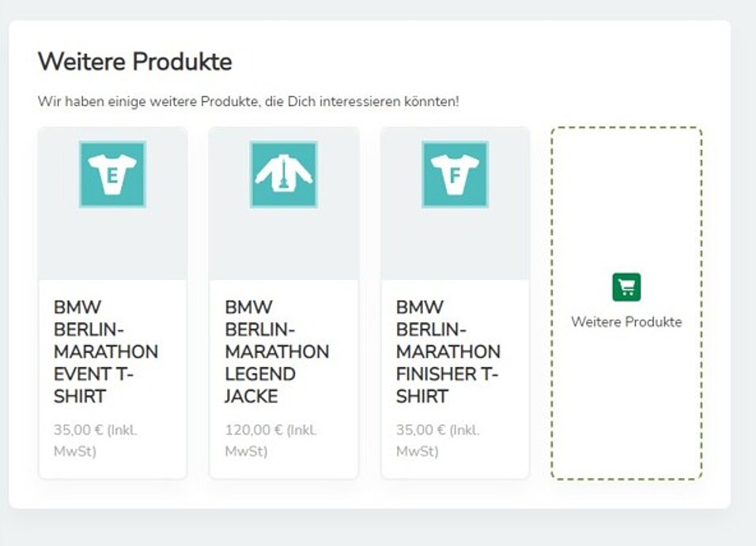Image resolution: width=756 pixels, height=546 pixels.
Task: Open the BMW Berlin-Marathon Finisher T-Shirt title
Action: coord(448,351)
